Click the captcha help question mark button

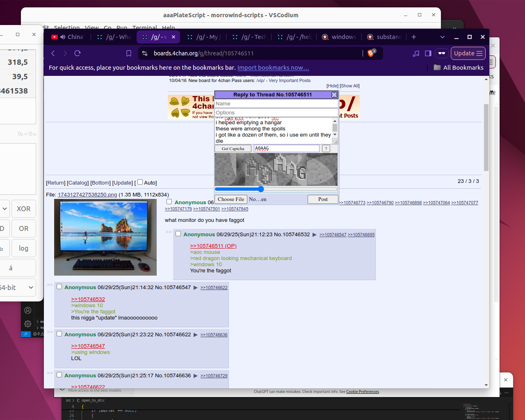pos(326,148)
